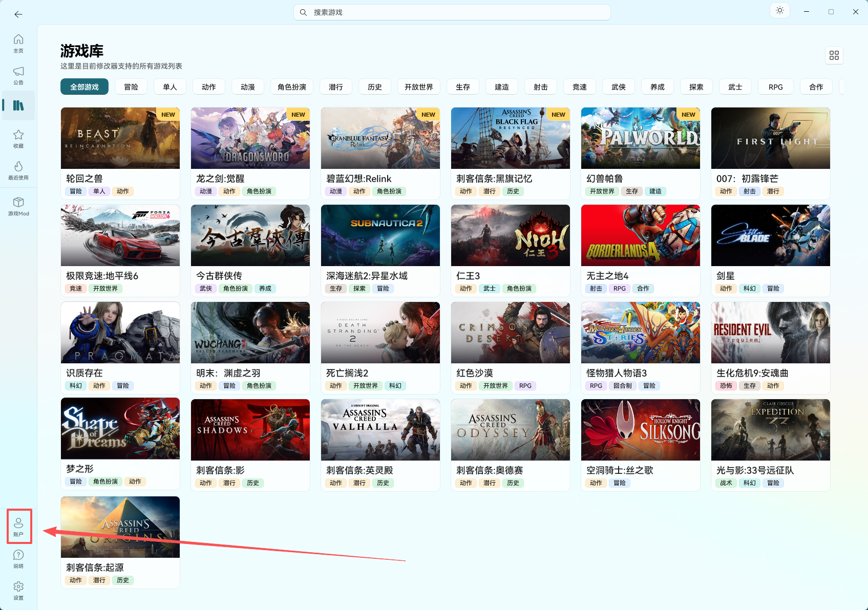Open the 幻兽帕鲁 Palworld cover
Image resolution: width=868 pixels, height=610 pixels.
(x=641, y=138)
